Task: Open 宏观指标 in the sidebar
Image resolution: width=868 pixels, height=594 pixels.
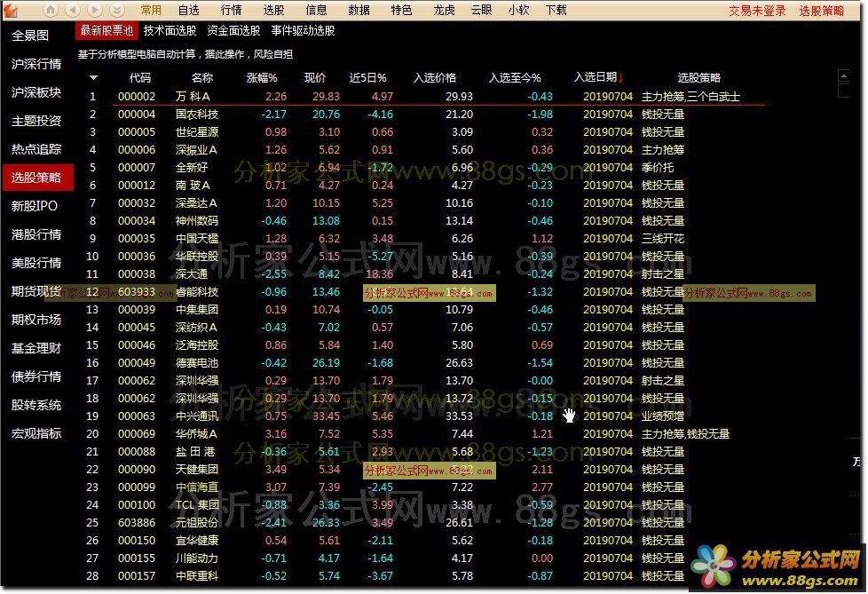Action: (x=36, y=433)
